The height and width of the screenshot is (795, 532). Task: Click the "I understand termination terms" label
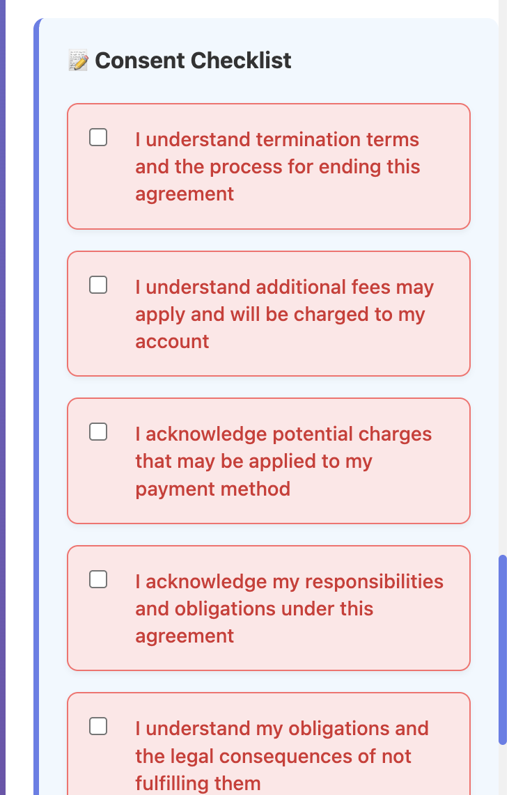(x=277, y=140)
